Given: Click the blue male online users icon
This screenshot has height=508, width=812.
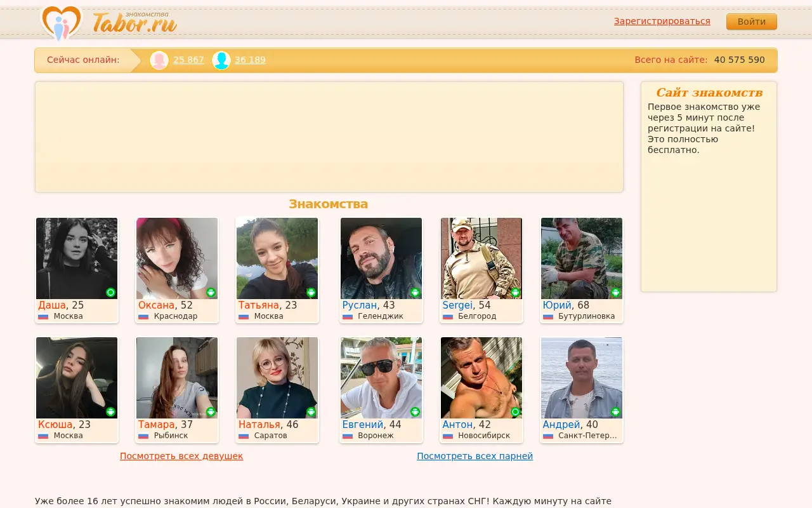Looking at the screenshot, I should pyautogui.click(x=221, y=60).
